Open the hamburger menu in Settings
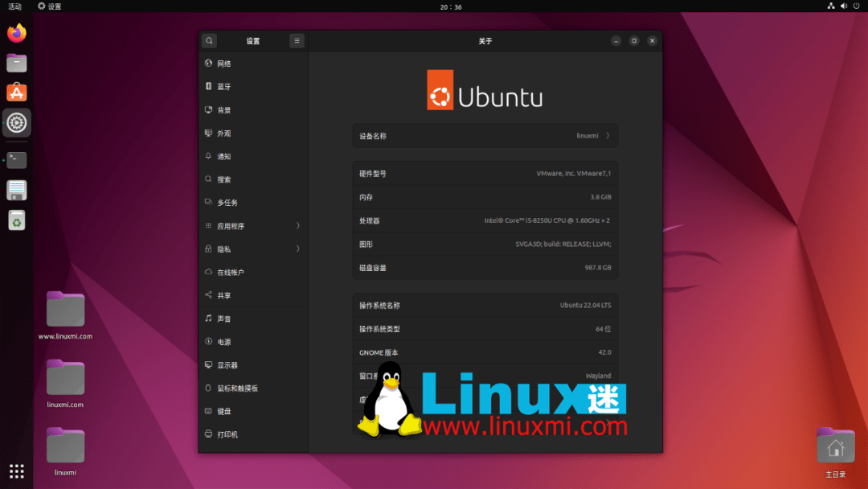The image size is (868, 489). tap(297, 40)
